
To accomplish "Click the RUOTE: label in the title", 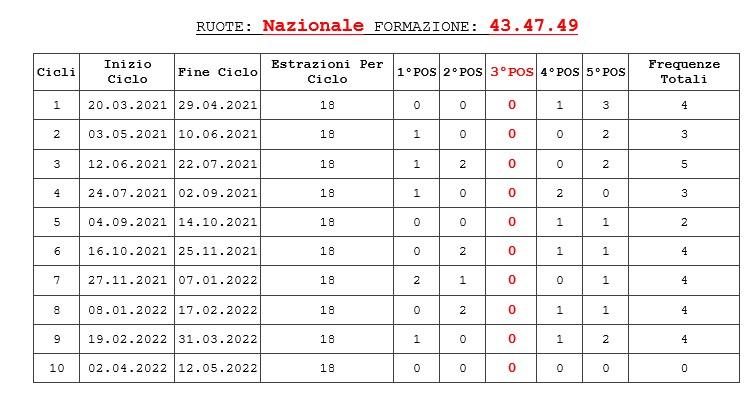I will point(224,27).
